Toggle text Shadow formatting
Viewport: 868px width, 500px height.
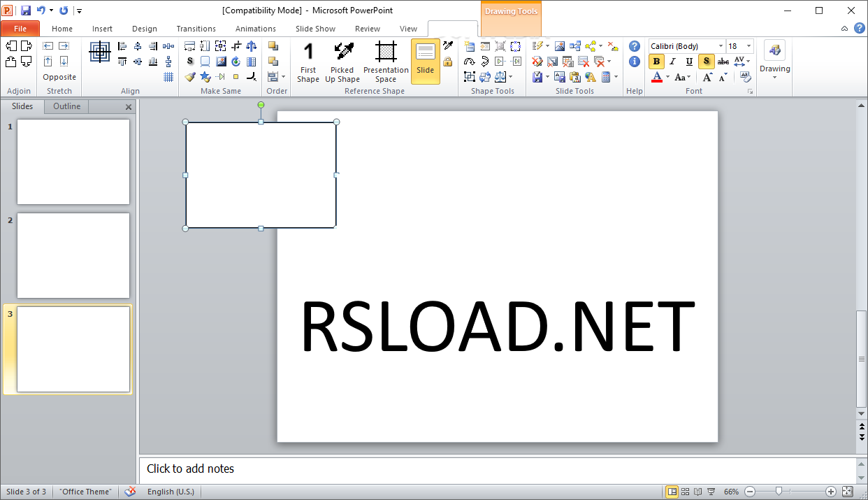point(707,62)
